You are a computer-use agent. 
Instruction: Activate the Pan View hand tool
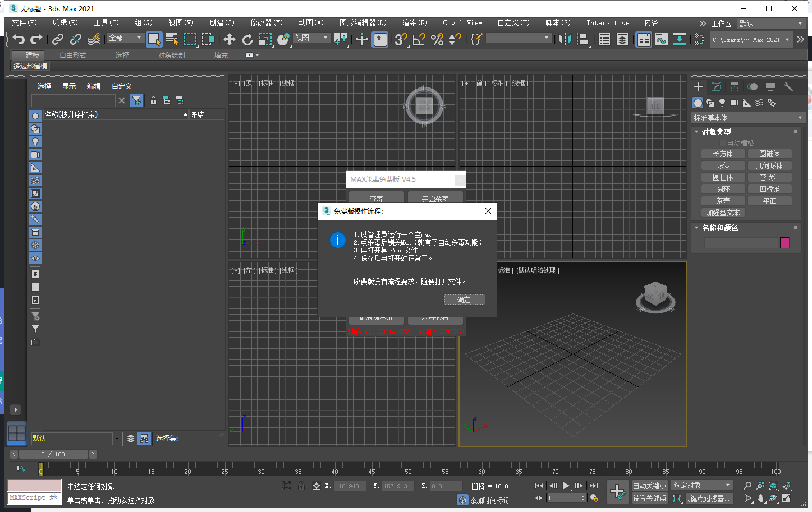pyautogui.click(x=760, y=498)
